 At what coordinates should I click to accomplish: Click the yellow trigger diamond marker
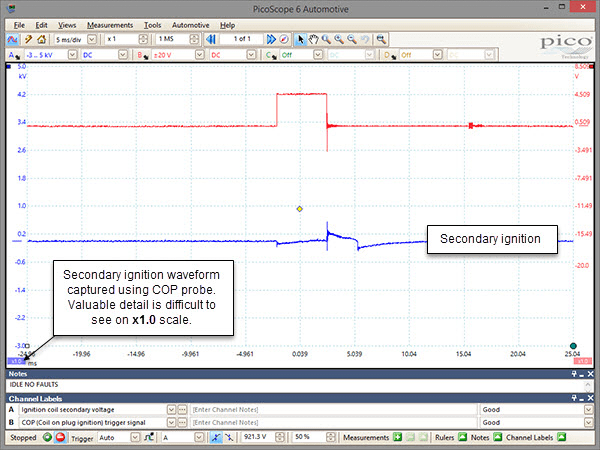tap(300, 209)
